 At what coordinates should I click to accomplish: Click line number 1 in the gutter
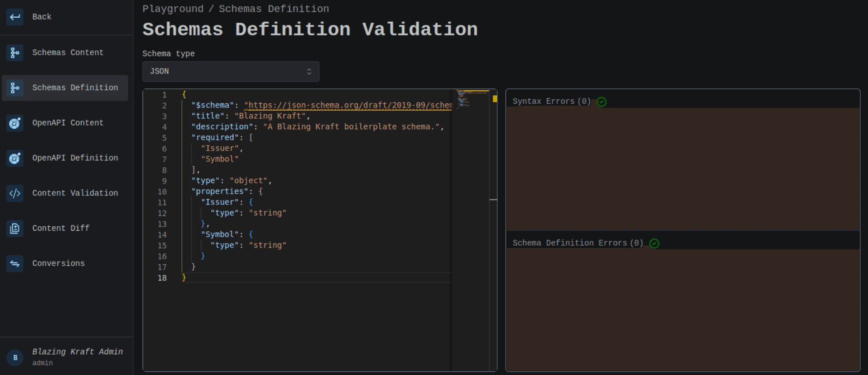164,95
